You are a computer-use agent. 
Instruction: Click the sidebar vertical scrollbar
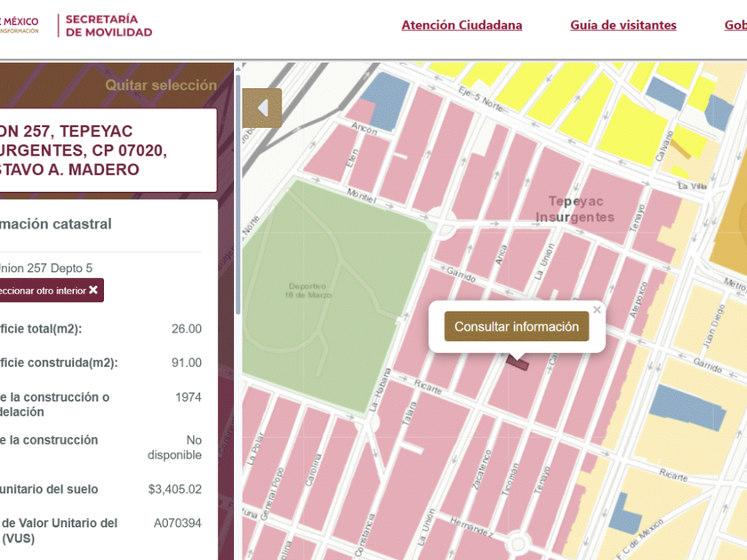[x=237, y=193]
